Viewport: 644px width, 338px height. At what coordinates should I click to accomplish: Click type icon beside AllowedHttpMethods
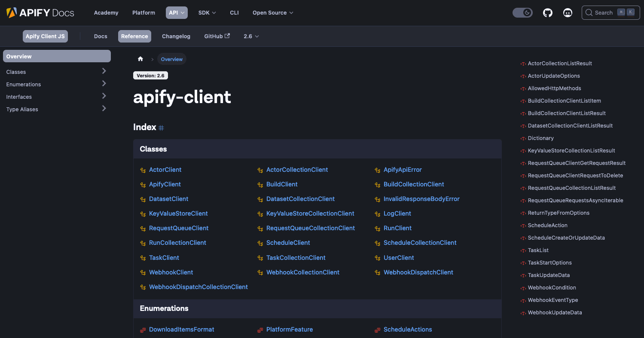pos(523,88)
